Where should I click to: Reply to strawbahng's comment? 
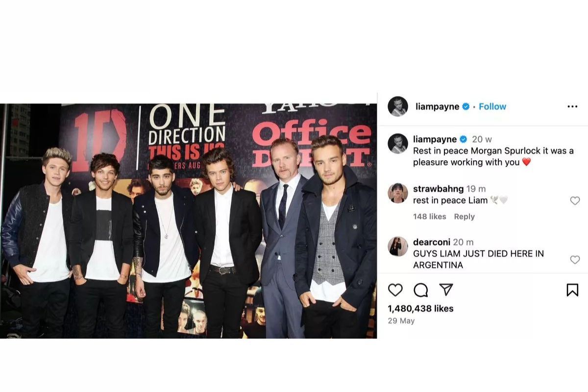pyautogui.click(x=464, y=217)
